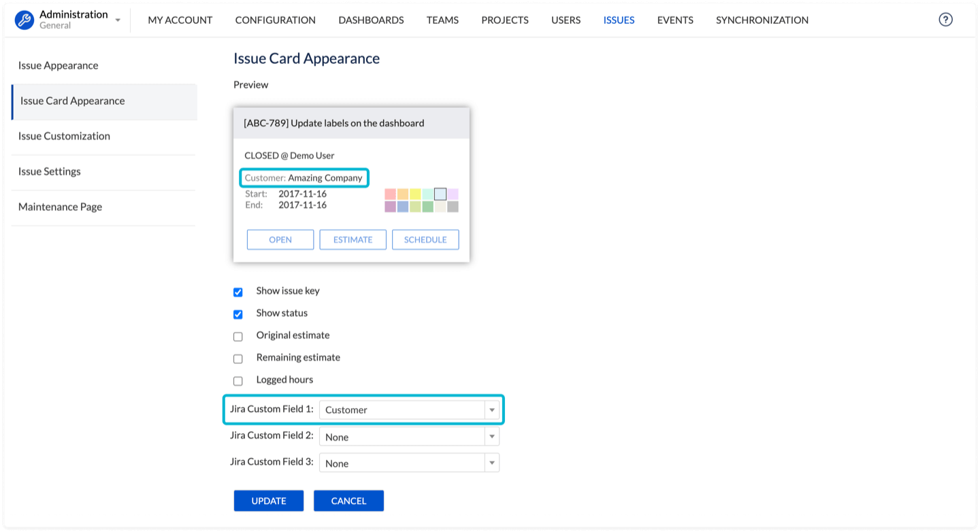Image resolution: width=980 pixels, height=532 pixels.
Task: Go to the DASHBOARDS menu
Action: coord(371,20)
